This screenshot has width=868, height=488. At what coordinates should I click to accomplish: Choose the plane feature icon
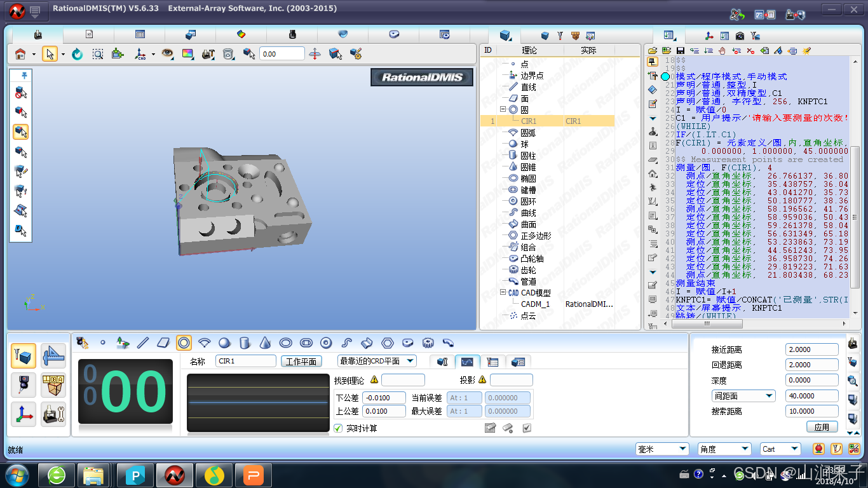(x=163, y=342)
